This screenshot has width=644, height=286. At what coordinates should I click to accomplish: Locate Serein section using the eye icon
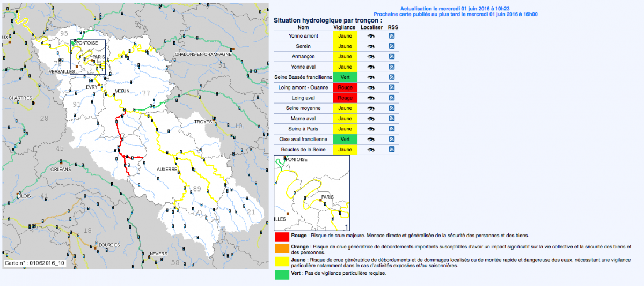pos(371,46)
